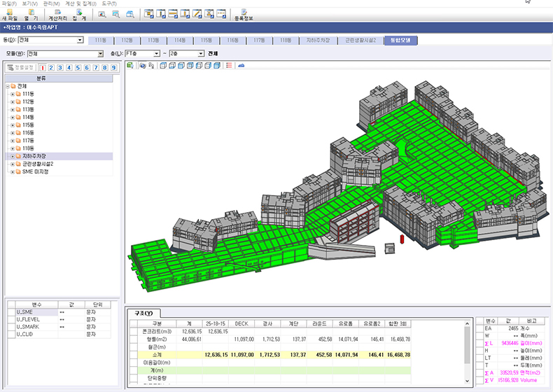Select the second cube view icon in viewer toolbar

click(172, 66)
